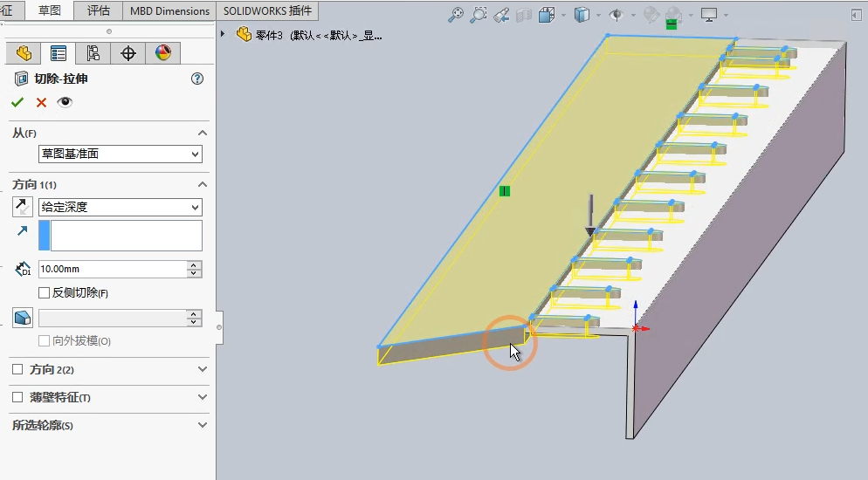Open the DimXpertManager crosshair tab
Viewport: 868px width, 480px height.
point(128,53)
